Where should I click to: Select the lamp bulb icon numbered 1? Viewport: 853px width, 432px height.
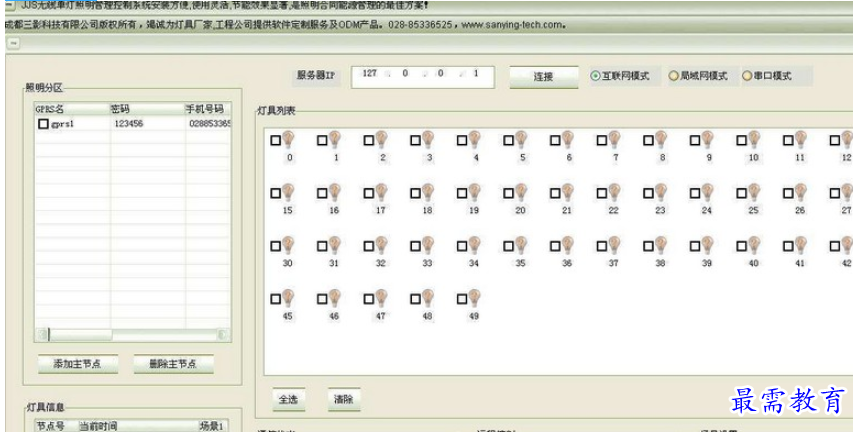click(x=335, y=139)
